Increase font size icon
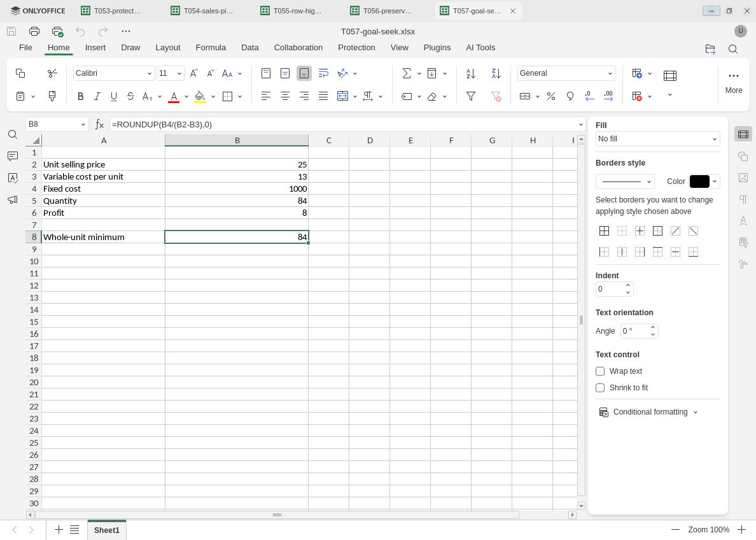Screen dimensions: 756x540 (x=194, y=73)
